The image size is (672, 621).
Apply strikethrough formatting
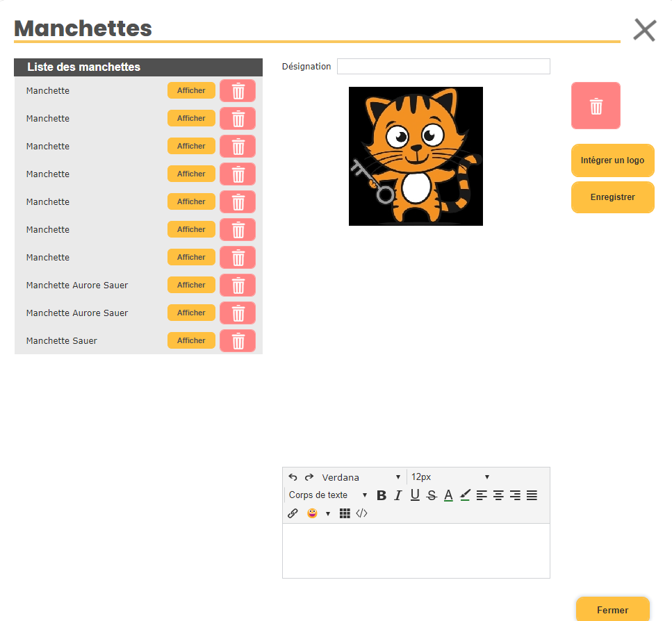click(x=432, y=495)
